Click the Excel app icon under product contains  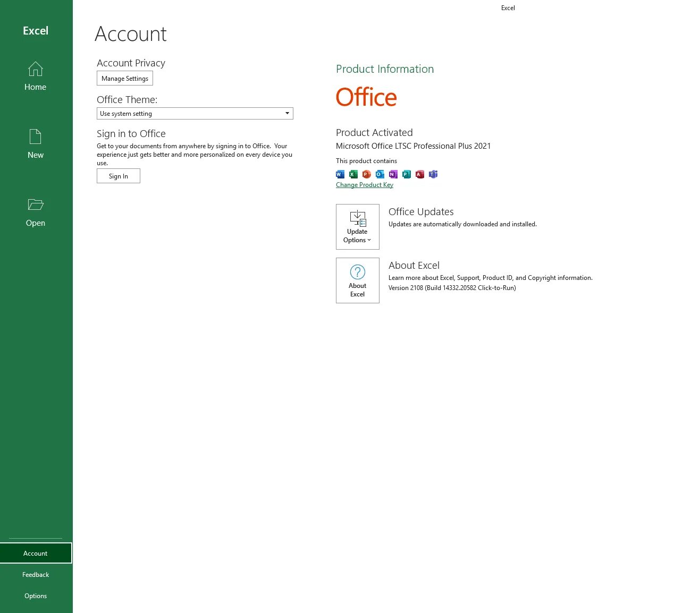353,174
